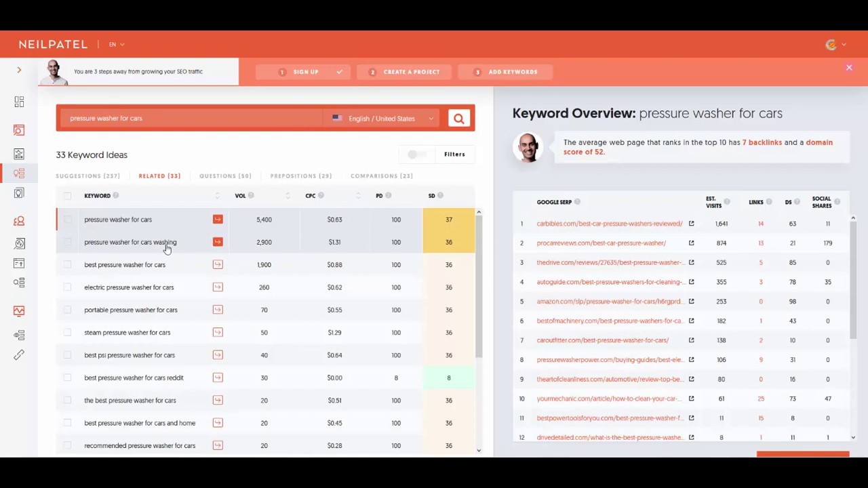The width and height of the screenshot is (868, 488).
Task: Open the EN language dropdown
Action: coord(117,45)
